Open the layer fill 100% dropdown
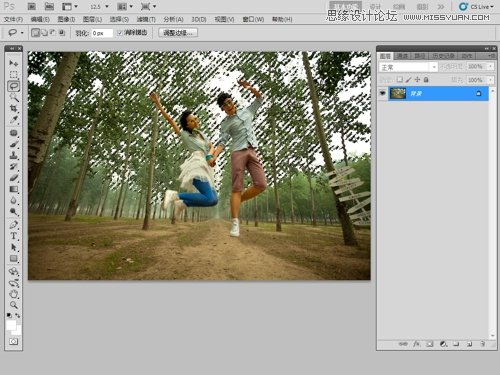This screenshot has width=500, height=375. 490,80
